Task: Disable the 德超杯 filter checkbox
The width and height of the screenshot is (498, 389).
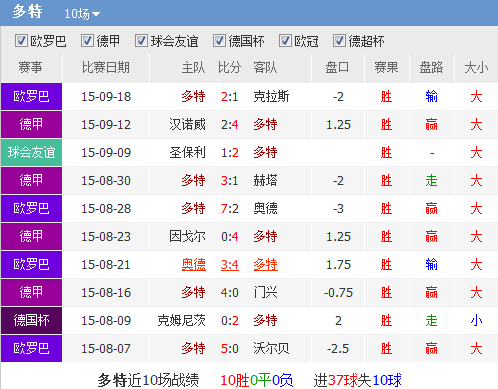Action: coord(339,41)
